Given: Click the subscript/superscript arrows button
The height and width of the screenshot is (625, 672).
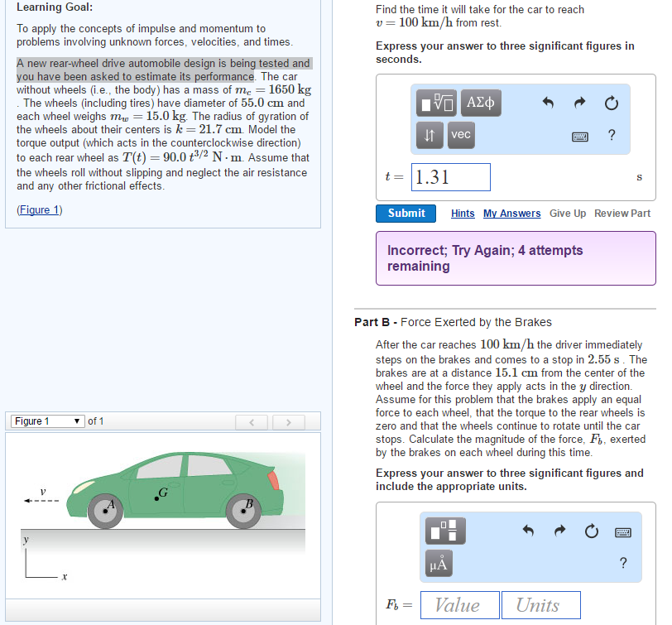Looking at the screenshot, I should [430, 136].
